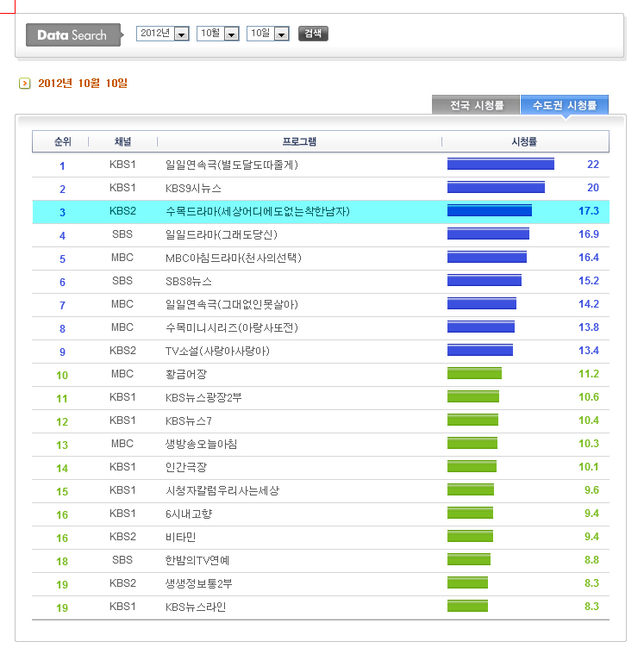This screenshot has height=654, width=644.
Task: Click the blue rating bar for rank 1
Action: [501, 164]
